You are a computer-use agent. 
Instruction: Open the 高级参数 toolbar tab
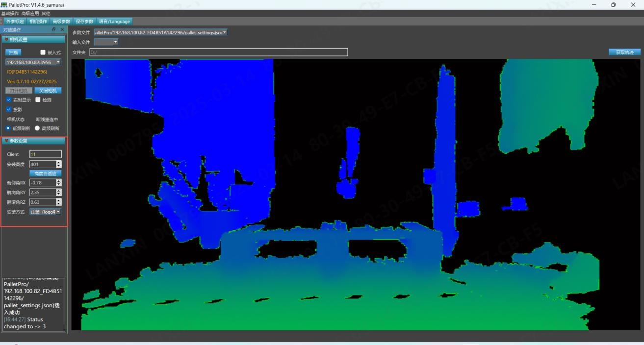click(61, 22)
